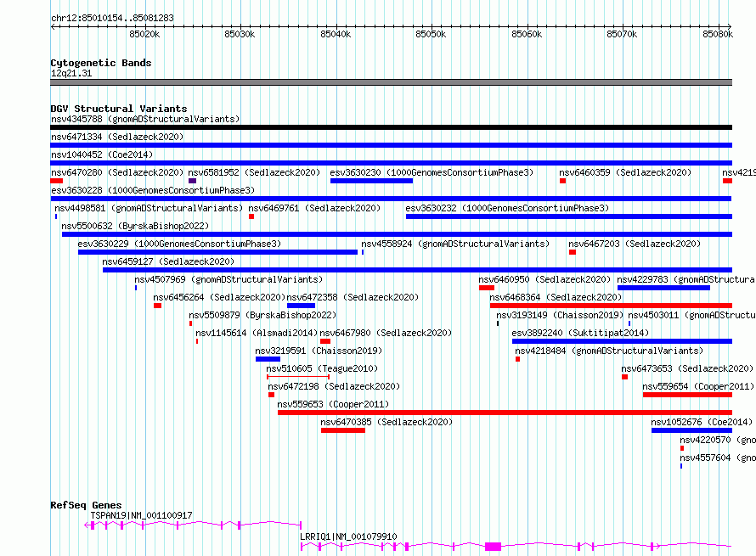
Task: Click nsv510605 (Teague2010) label
Action: [322, 368]
